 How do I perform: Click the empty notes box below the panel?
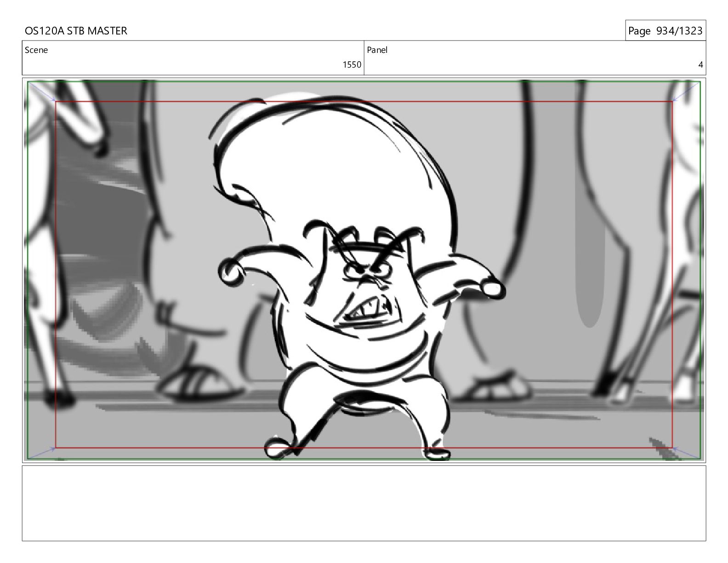point(364,503)
